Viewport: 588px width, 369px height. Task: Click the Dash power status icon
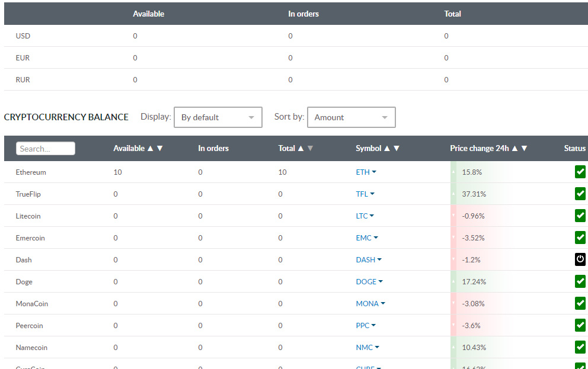tap(580, 259)
